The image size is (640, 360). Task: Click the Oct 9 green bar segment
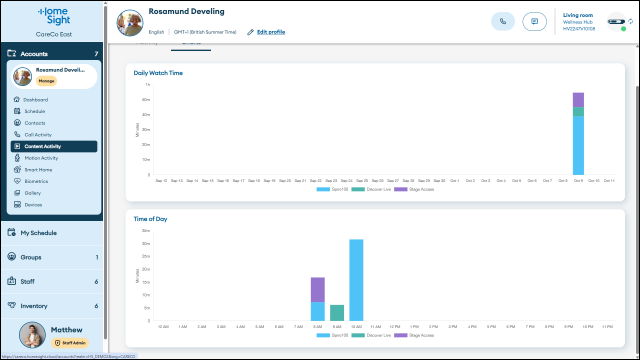pos(578,112)
